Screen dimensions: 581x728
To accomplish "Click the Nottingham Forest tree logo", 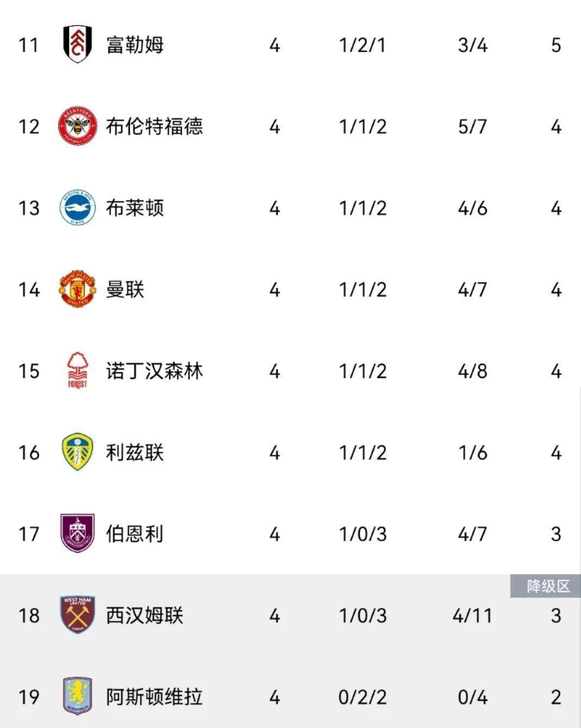I will (77, 370).
